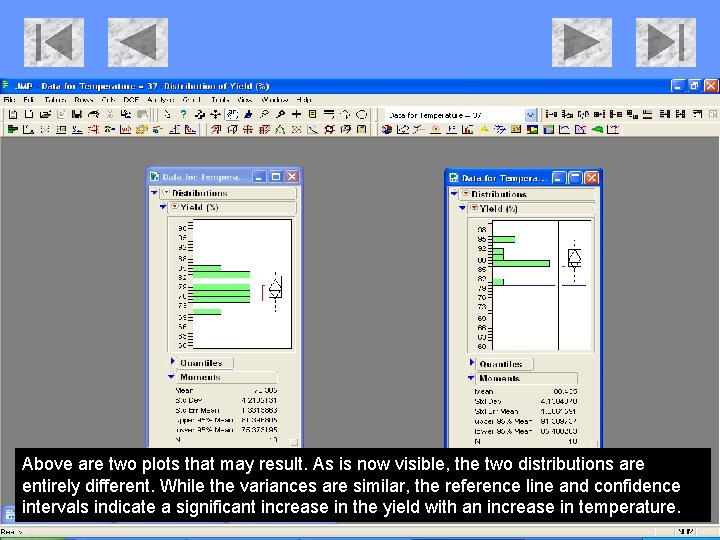Screen dimensions: 720x540
Task: Open the Help menu
Action: [304, 100]
